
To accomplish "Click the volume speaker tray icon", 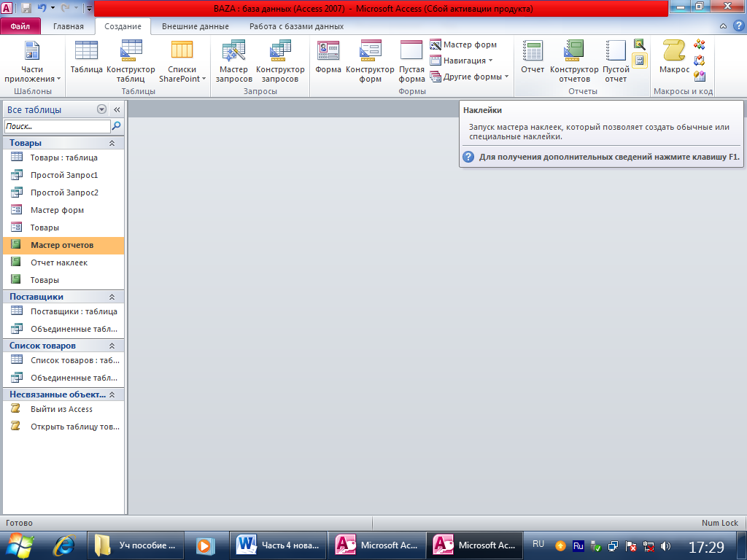I will pos(665,546).
